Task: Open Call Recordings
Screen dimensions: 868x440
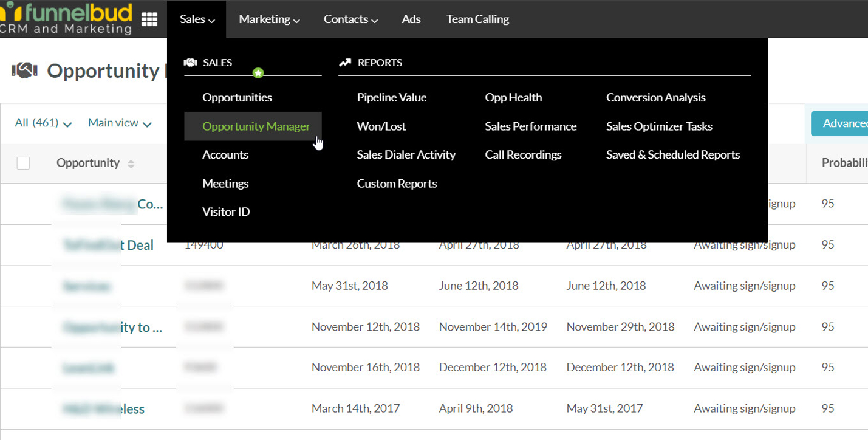Action: [x=523, y=154]
